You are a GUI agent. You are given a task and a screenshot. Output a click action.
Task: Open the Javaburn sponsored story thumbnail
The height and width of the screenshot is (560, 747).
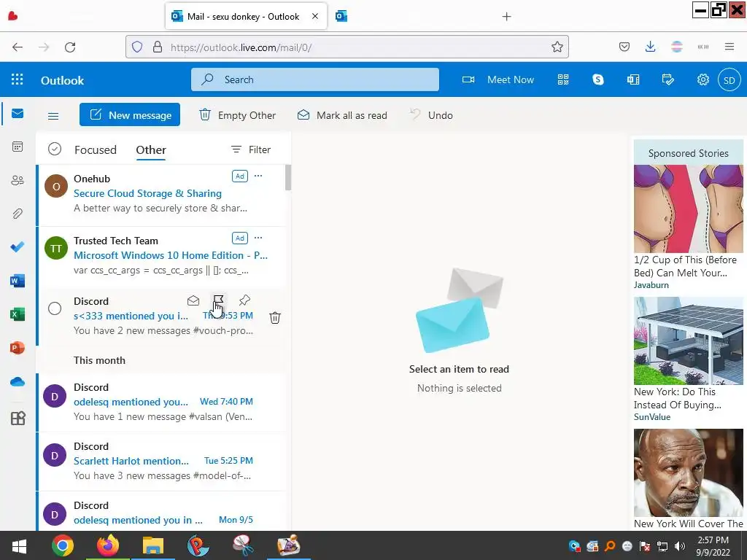tap(688, 209)
